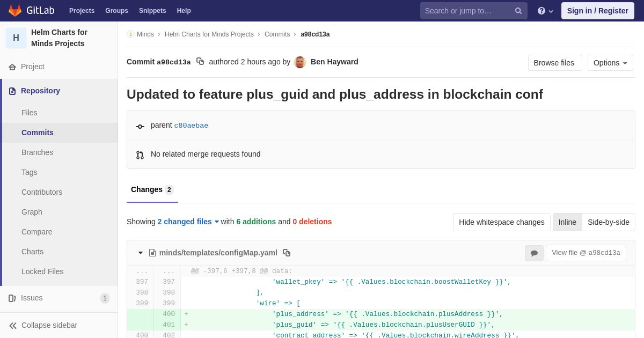Open minds/templates/configMap.yaml file link
Viewport: 644px width, 338px height.
point(218,253)
